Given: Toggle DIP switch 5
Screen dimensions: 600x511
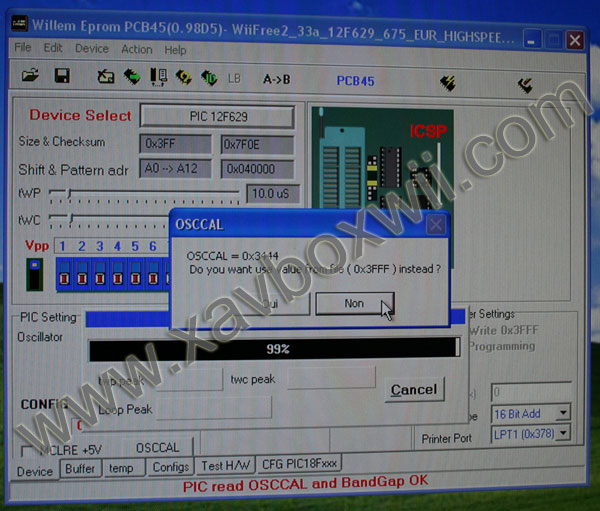Looking at the screenshot, I should click(135, 273).
